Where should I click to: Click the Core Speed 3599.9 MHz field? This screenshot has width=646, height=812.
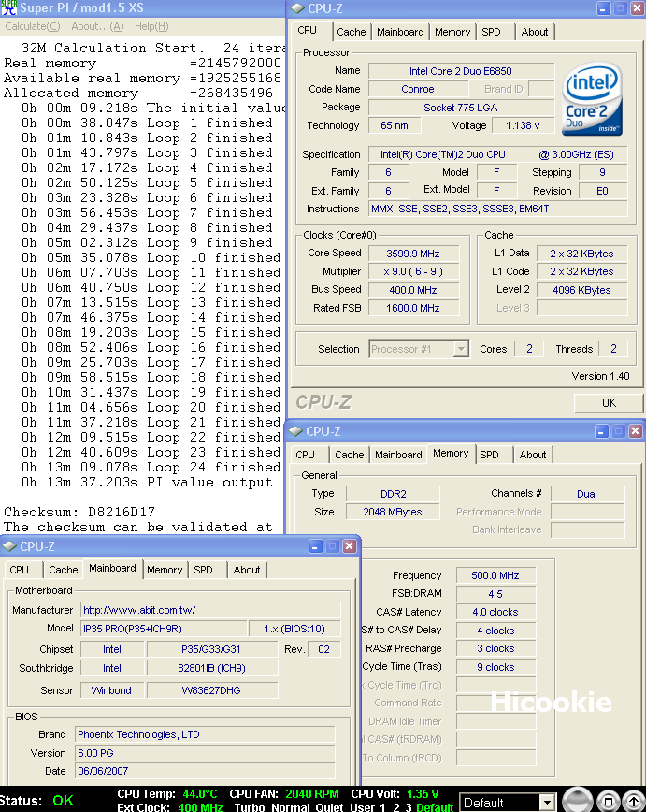[413, 254]
